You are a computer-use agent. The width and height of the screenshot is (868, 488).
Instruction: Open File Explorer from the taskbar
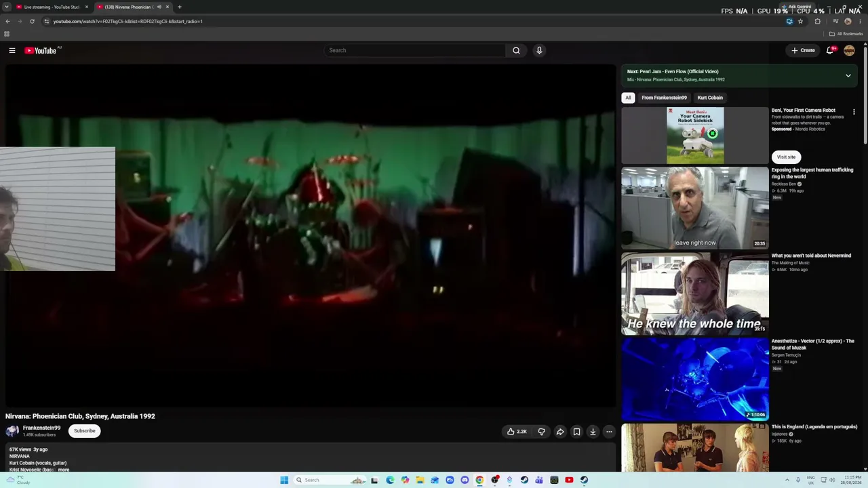pos(420,480)
